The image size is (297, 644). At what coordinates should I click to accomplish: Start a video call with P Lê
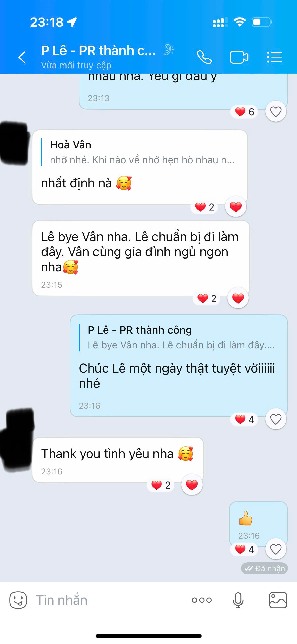click(239, 57)
